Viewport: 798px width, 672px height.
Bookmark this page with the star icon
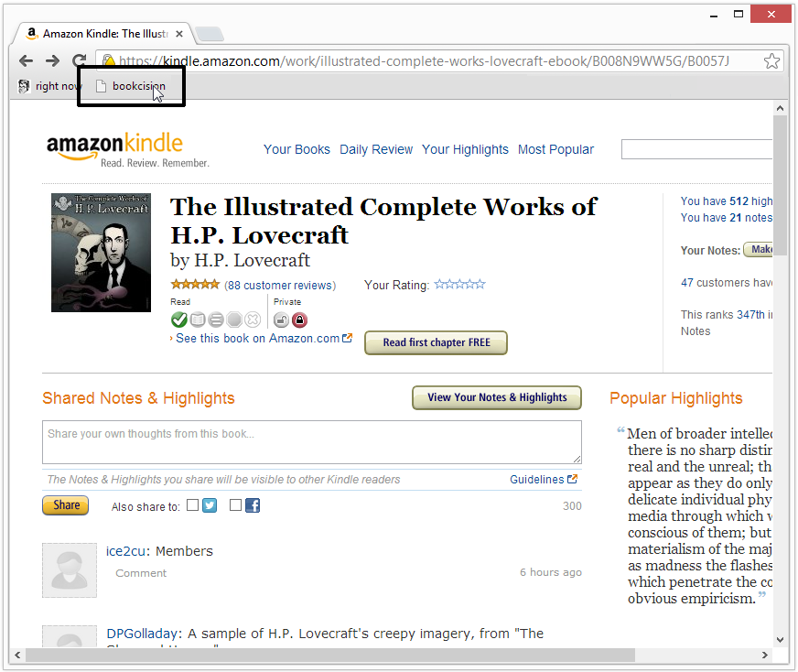[771, 61]
